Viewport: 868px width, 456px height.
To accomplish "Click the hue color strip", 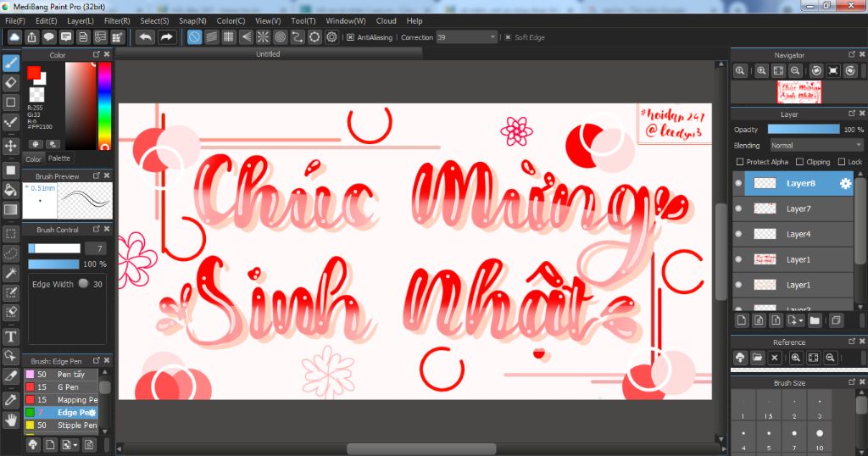I will click(x=104, y=106).
